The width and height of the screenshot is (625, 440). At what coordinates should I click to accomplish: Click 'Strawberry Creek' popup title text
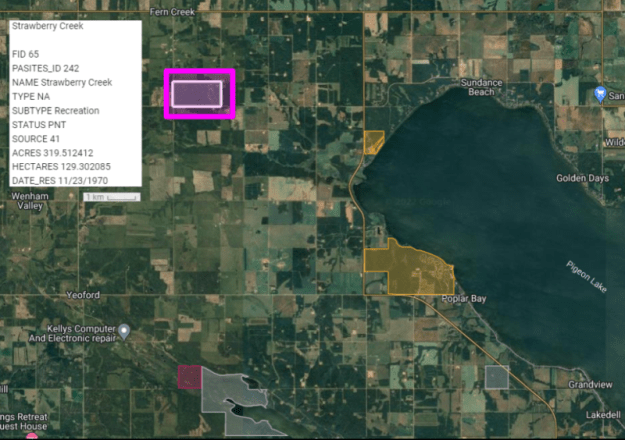pos(47,26)
